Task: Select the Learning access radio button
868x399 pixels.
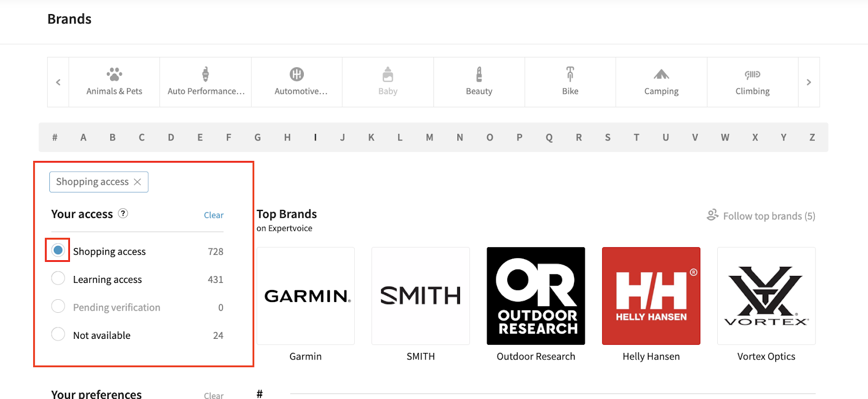Action: click(58, 278)
